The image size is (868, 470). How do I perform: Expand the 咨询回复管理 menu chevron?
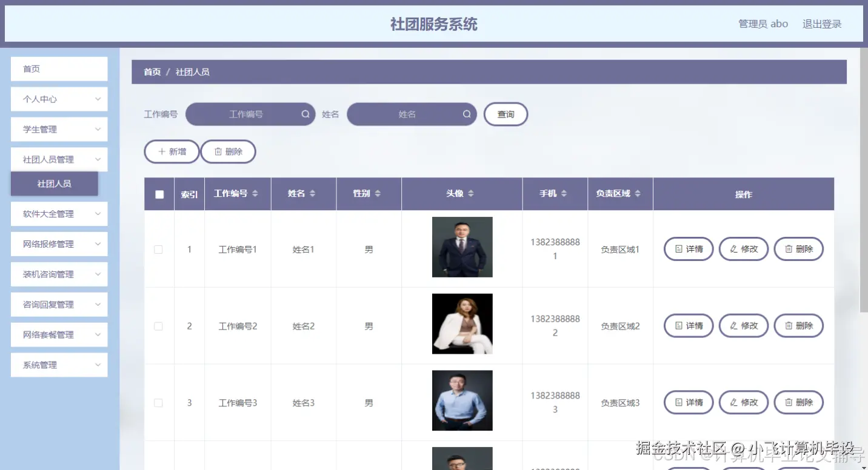98,305
